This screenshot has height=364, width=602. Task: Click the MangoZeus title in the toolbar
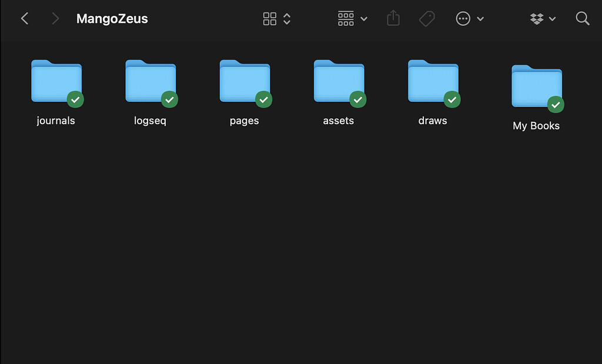pos(112,18)
